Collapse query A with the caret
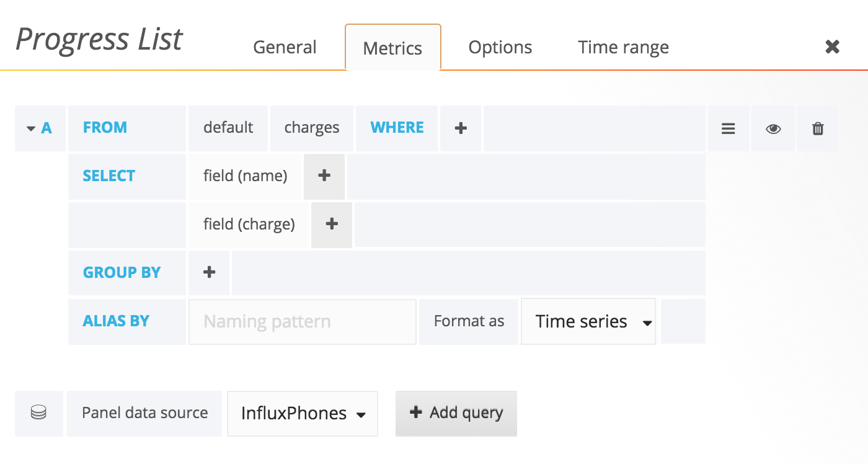 pos(31,128)
